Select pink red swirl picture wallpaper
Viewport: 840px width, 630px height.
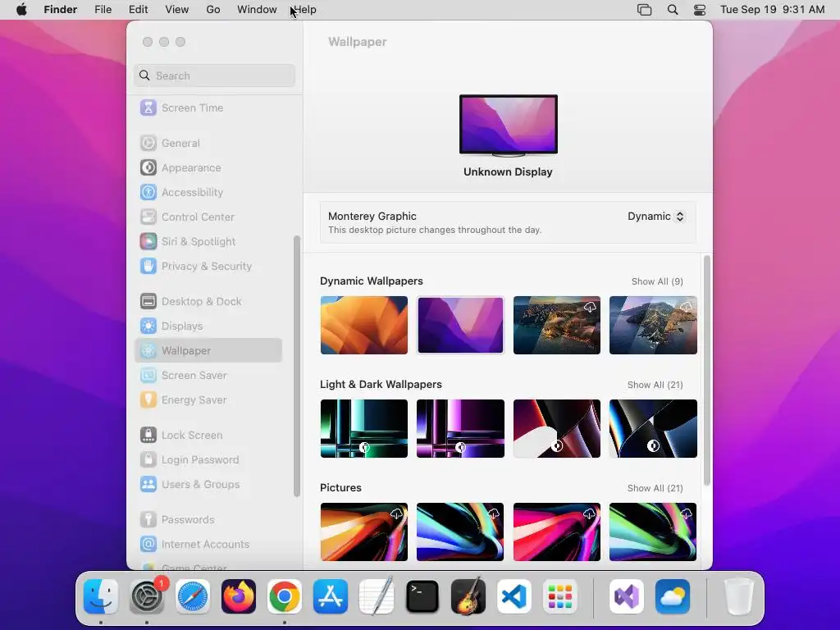point(557,532)
